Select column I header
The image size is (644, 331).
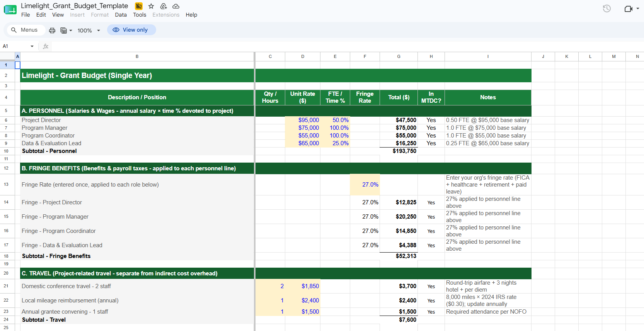(x=488, y=56)
